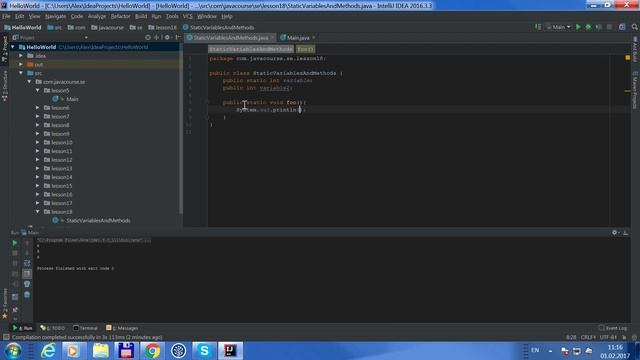Toggle scroll to end in Run console
This screenshot has width=640, height=360.
[x=27, y=273]
